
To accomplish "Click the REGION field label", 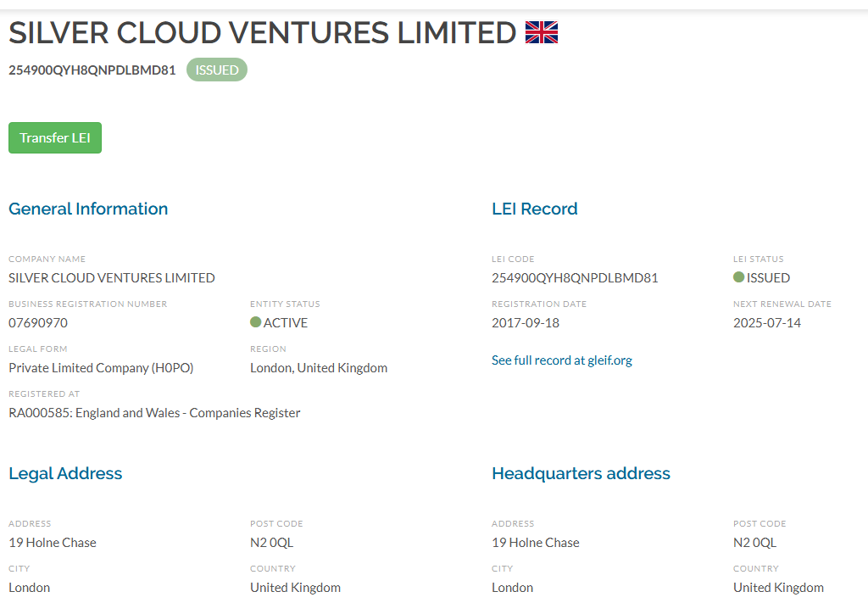I will click(x=268, y=349).
